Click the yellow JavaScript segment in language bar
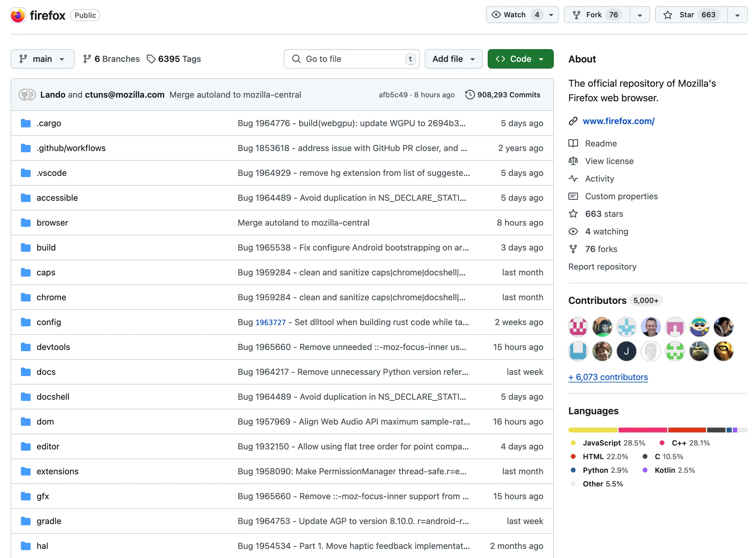This screenshot has width=756, height=558. click(x=593, y=430)
